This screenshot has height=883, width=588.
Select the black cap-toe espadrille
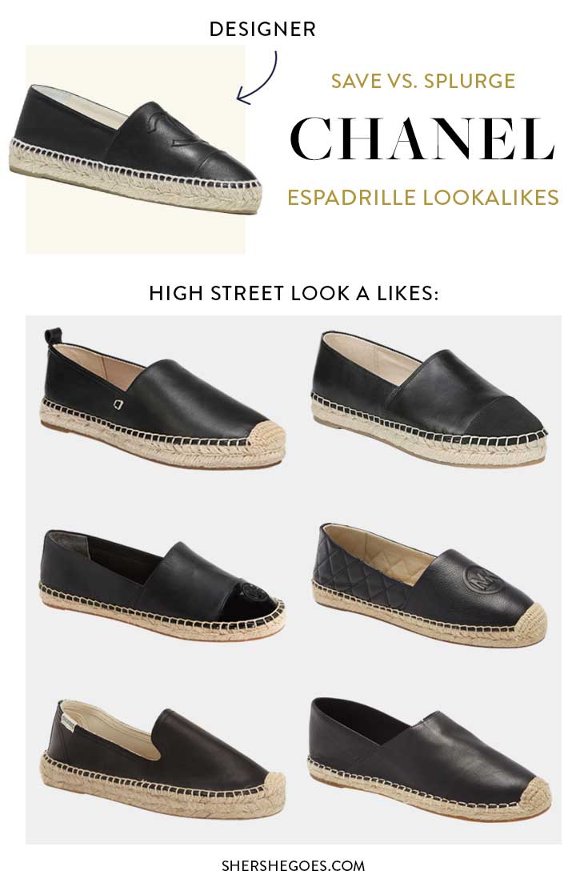click(x=429, y=398)
